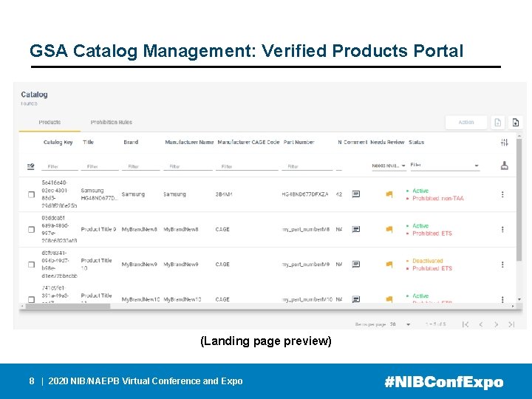Image resolution: width=532 pixels, height=399 pixels.
Task: Sort by Part Number column header
Action: [299, 142]
